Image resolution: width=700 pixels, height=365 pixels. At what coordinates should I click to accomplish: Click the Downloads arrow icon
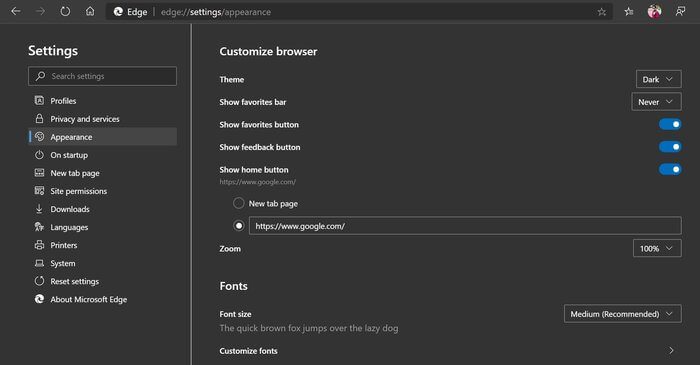39,209
